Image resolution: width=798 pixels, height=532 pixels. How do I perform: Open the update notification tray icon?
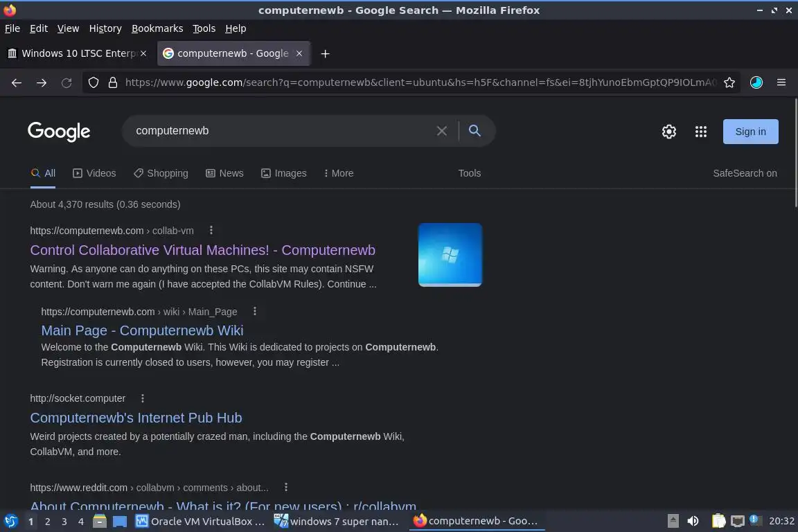click(x=755, y=520)
